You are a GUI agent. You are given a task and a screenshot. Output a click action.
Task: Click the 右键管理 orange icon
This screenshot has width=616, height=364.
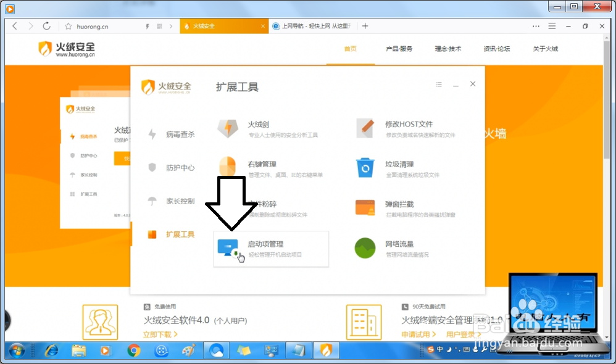tap(228, 166)
